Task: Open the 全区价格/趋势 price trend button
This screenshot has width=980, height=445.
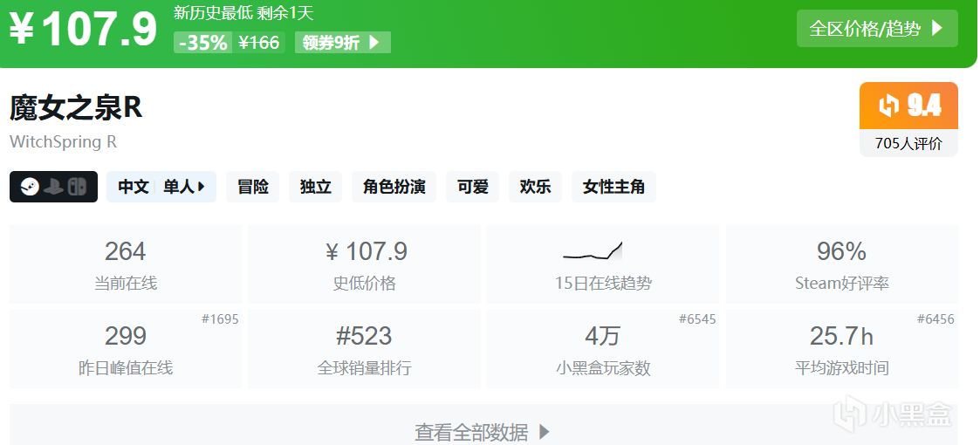Action: tap(877, 28)
